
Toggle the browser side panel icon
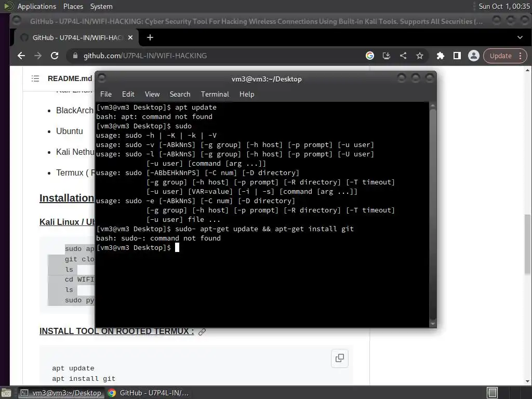click(x=457, y=56)
